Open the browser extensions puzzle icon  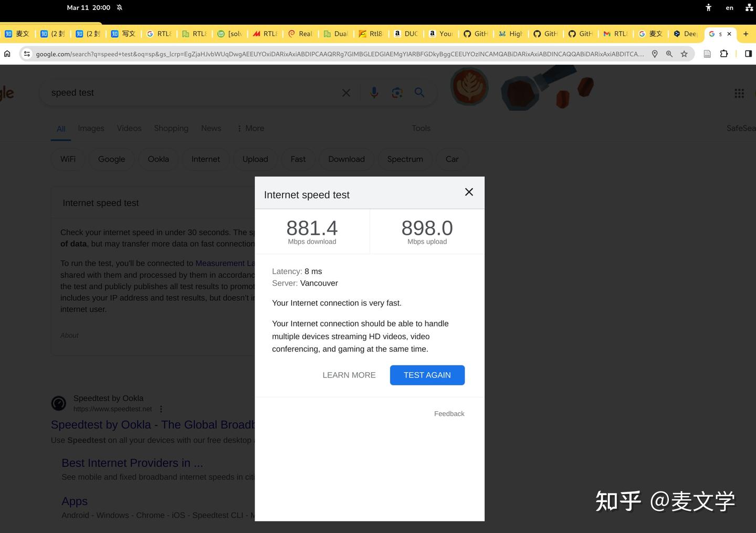724,54
